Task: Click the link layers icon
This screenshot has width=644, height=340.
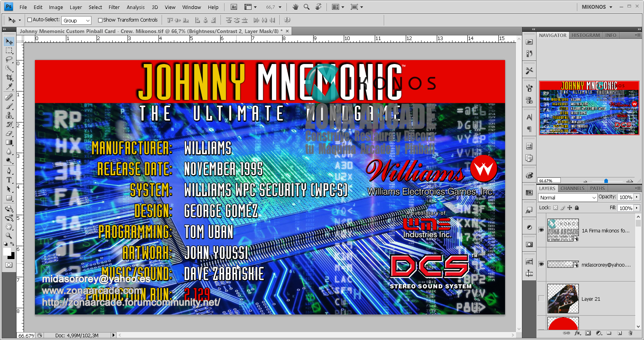Action: [567, 333]
